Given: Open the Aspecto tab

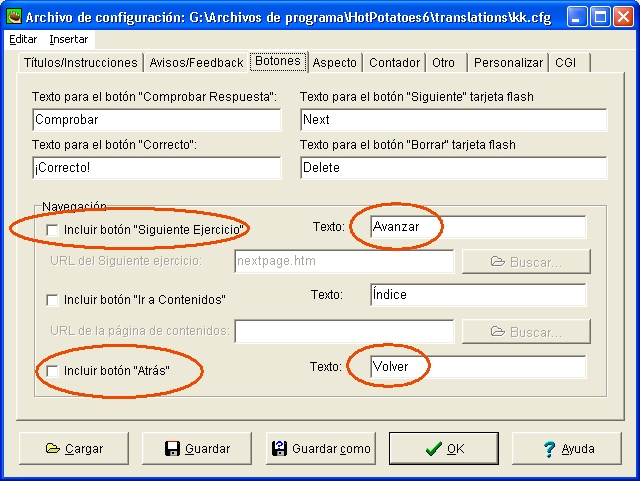Looking at the screenshot, I should [334, 62].
